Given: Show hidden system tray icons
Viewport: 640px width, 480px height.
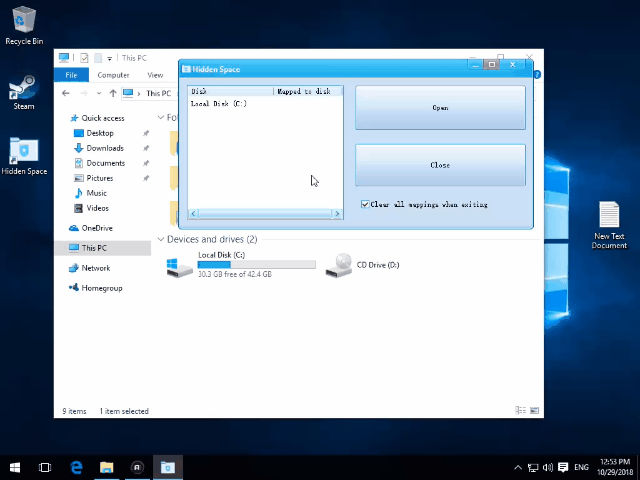Looking at the screenshot, I should (517, 467).
